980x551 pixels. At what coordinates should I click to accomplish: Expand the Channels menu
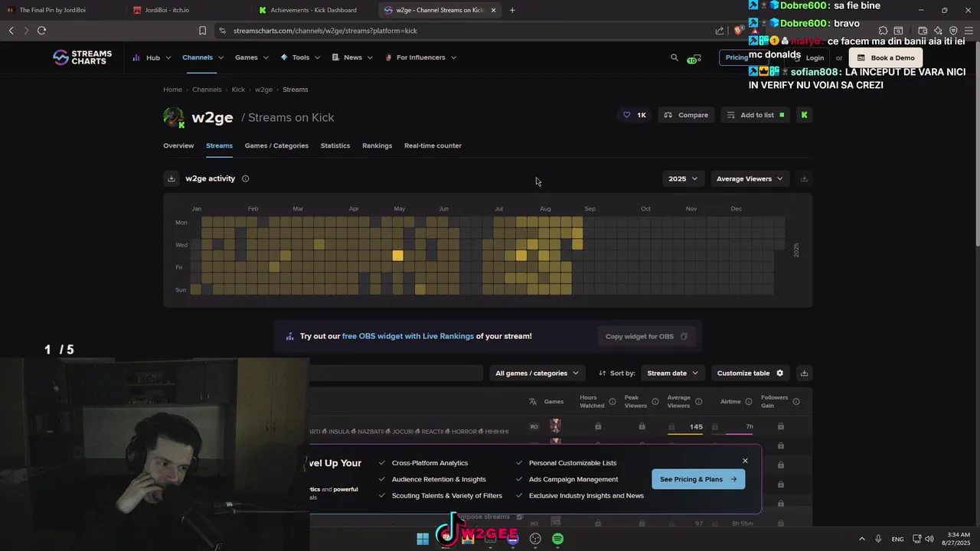click(203, 57)
